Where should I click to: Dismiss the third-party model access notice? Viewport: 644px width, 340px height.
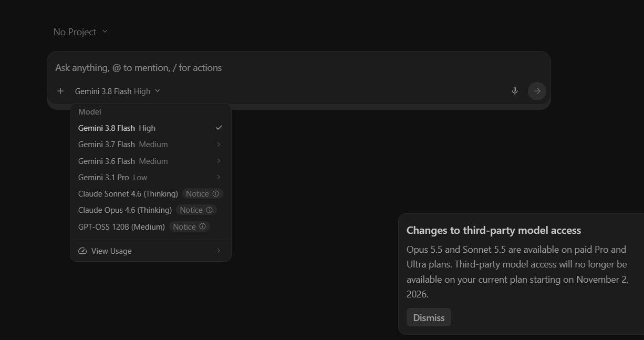coord(429,317)
